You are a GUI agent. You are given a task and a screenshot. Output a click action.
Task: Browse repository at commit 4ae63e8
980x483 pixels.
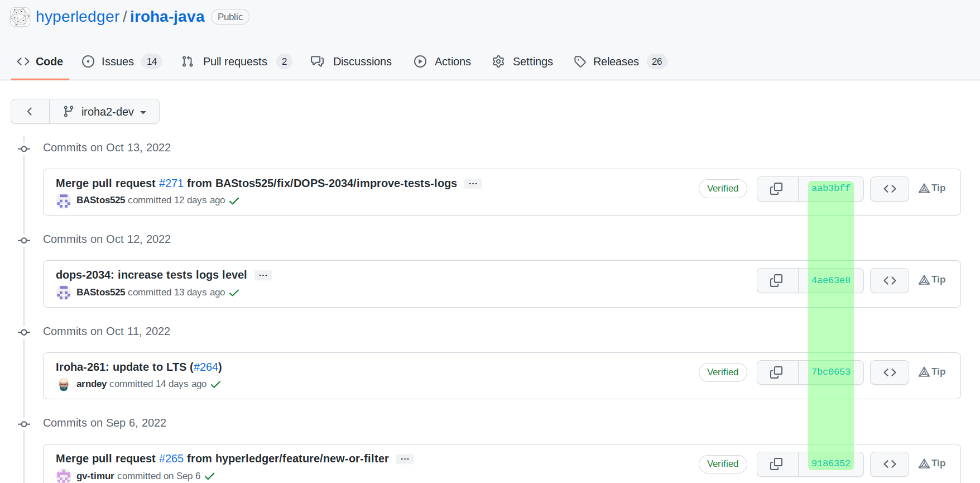point(889,280)
